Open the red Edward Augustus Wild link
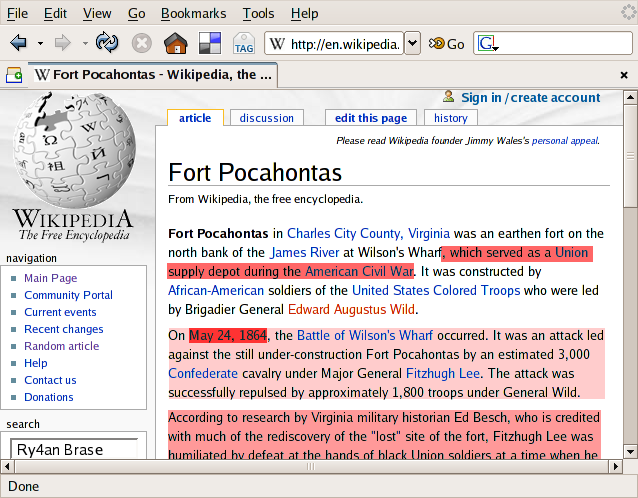This screenshot has height=498, width=638. [x=351, y=310]
